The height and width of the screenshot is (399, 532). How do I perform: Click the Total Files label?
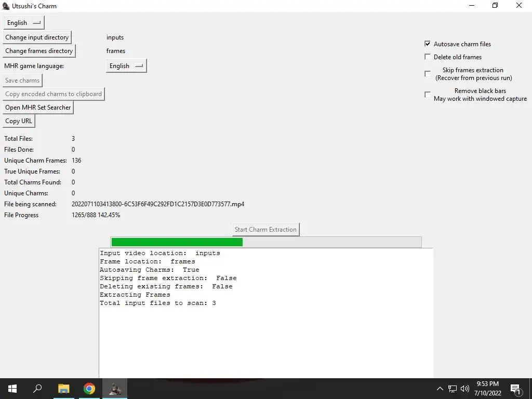click(x=19, y=138)
